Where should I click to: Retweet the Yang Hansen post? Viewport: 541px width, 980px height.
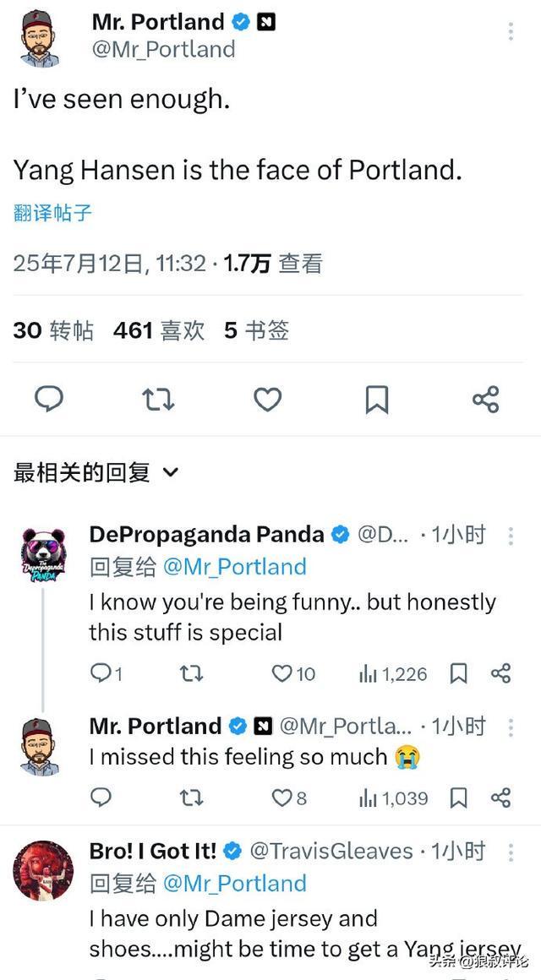tap(158, 399)
